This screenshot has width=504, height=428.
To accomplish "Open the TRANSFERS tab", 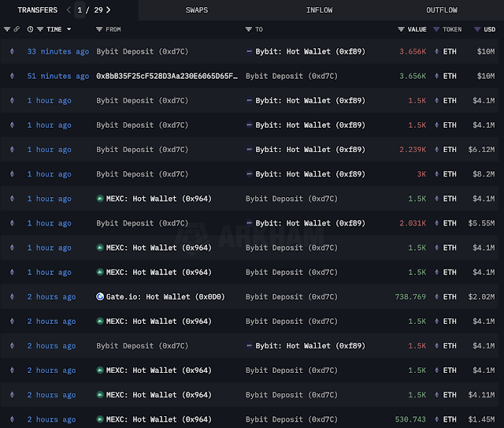I will pos(37,10).
